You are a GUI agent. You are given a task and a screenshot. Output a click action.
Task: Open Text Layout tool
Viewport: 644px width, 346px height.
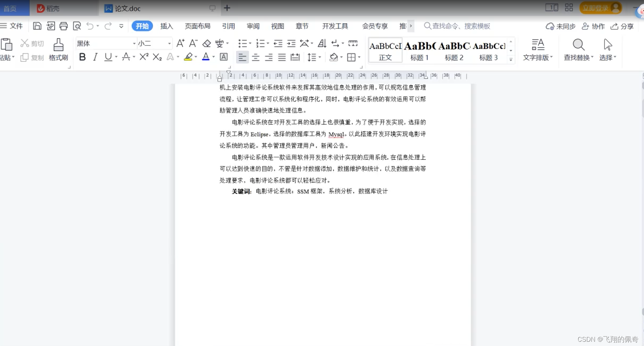pyautogui.click(x=538, y=50)
